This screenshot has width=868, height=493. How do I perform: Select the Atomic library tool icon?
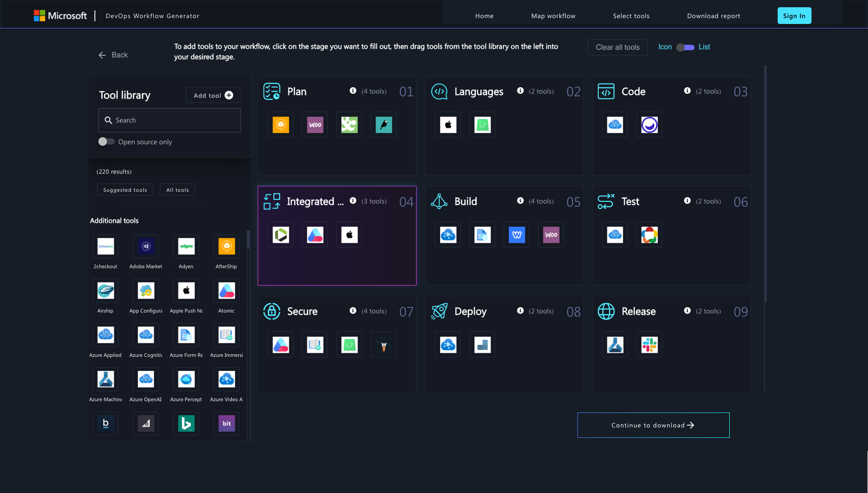(226, 291)
